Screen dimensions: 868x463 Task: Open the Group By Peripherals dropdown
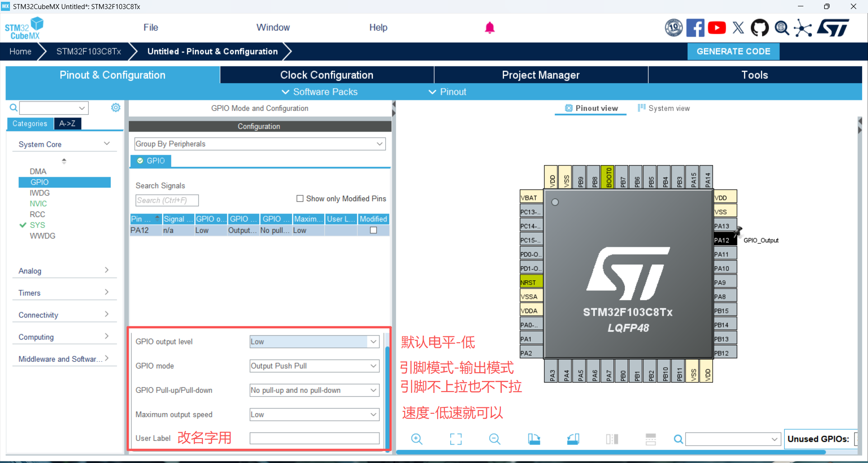[x=260, y=144]
